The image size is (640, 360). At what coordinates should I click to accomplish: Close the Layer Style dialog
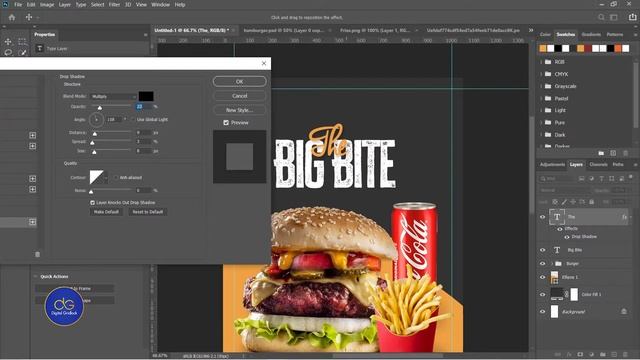[x=264, y=63]
